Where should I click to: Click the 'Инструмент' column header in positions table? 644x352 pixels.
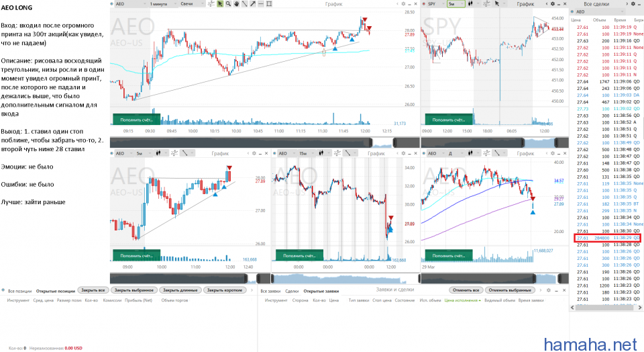(18, 300)
